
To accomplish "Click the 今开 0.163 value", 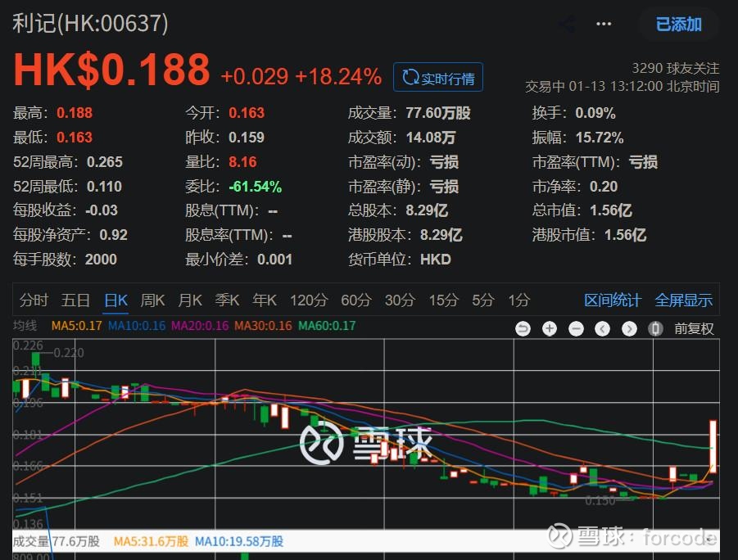I will pos(247,113).
